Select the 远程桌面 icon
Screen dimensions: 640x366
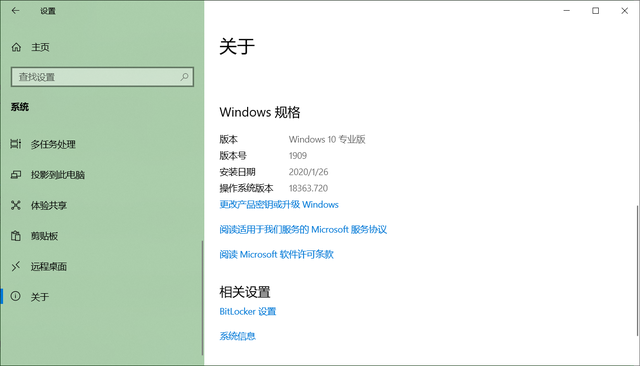coord(16,266)
